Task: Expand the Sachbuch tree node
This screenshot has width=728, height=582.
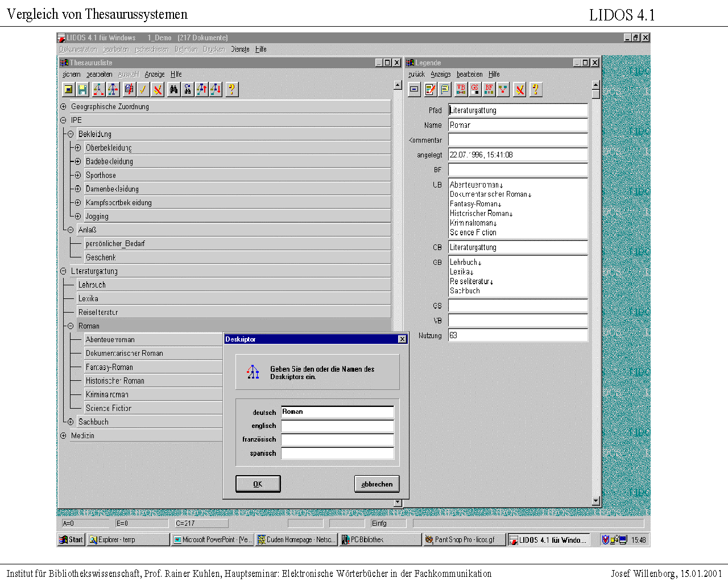Action: (71, 422)
